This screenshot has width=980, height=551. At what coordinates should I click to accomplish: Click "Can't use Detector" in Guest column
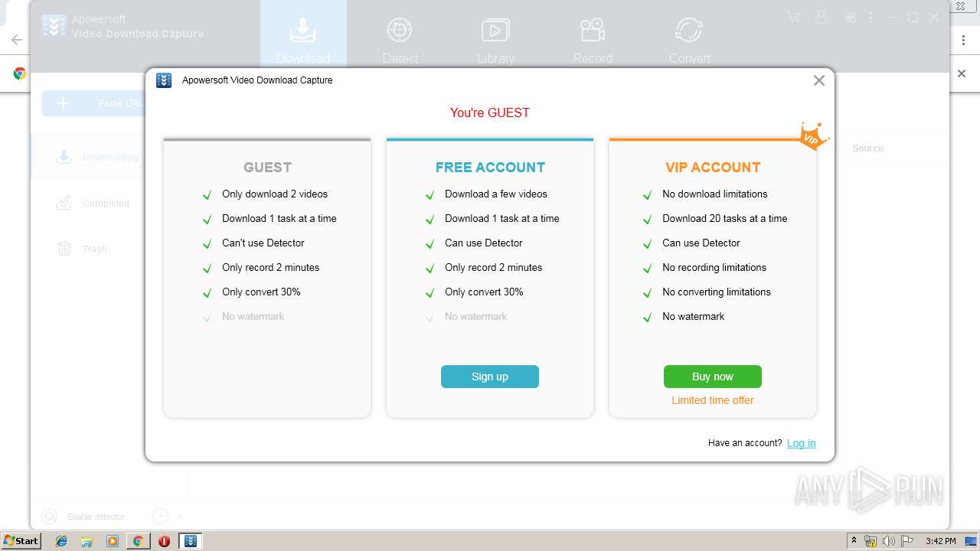click(x=263, y=243)
